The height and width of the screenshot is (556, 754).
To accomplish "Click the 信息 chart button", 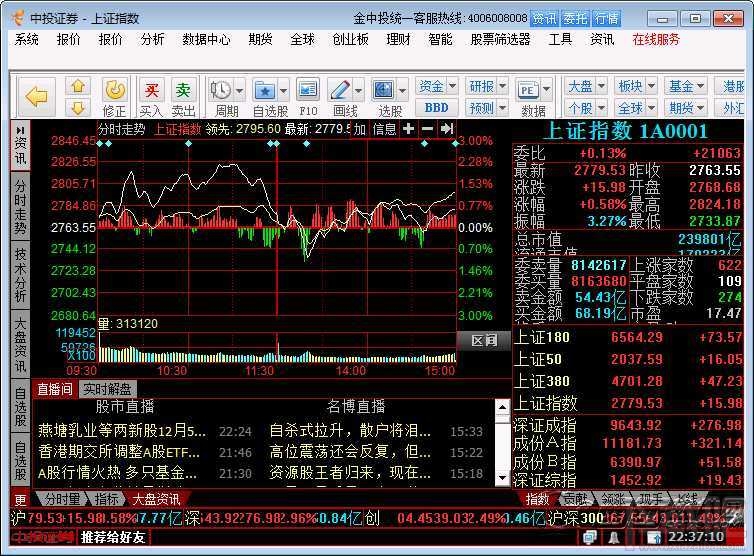I will pyautogui.click(x=384, y=129).
